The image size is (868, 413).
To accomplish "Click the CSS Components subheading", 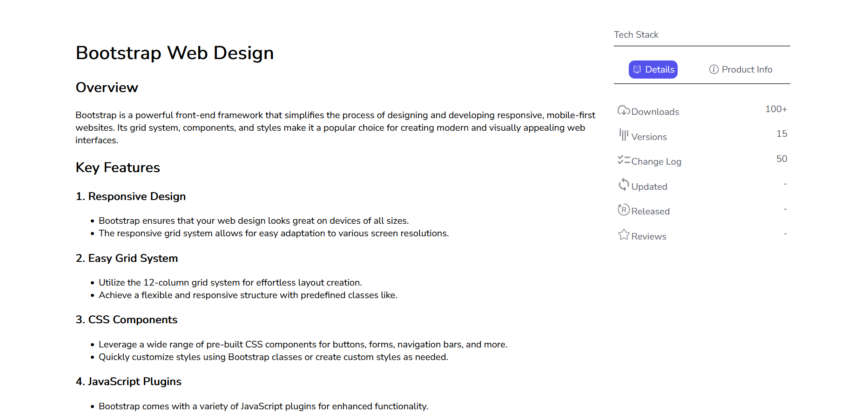I will point(127,320).
